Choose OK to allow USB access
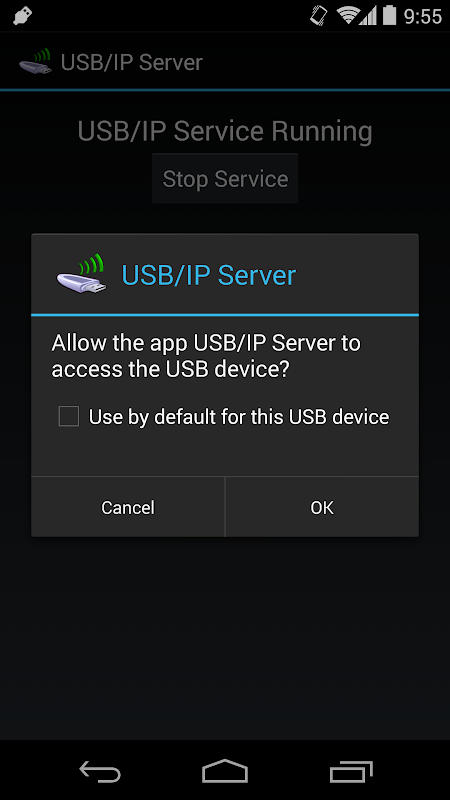Screen dimensions: 450x800 (x=322, y=507)
